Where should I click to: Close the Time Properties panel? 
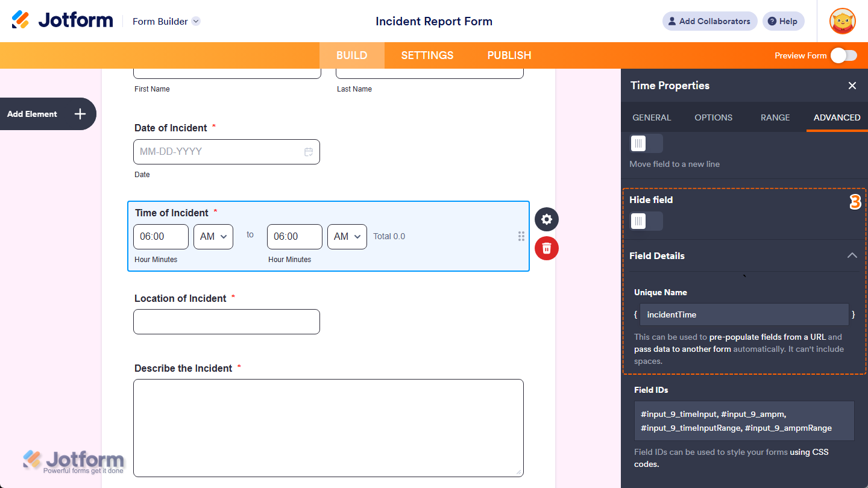click(852, 86)
